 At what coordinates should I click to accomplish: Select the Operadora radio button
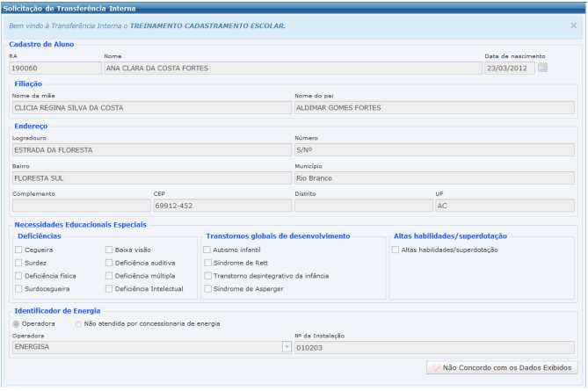[x=17, y=323]
